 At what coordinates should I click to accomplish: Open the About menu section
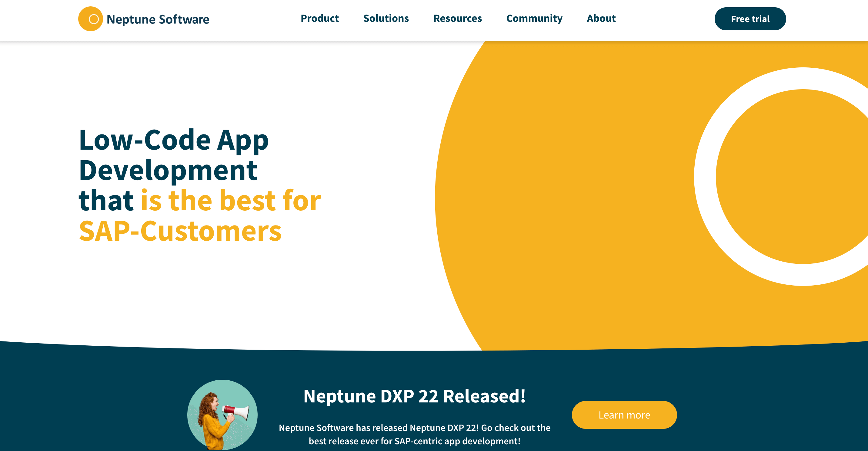coord(601,19)
